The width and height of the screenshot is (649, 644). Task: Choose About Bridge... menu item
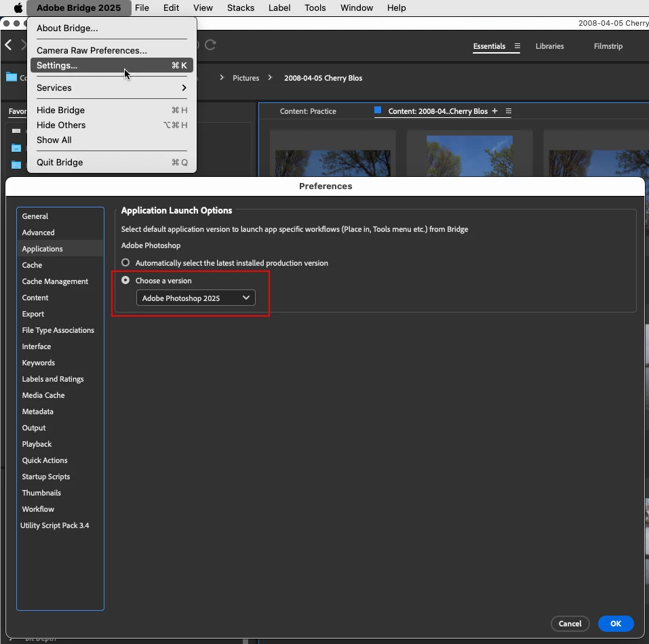112,28
